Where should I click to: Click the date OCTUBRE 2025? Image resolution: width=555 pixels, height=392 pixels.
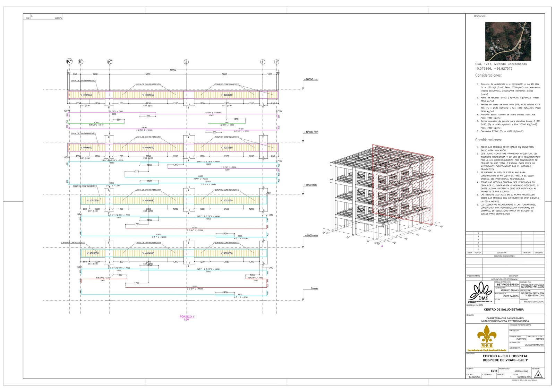(x=524, y=377)
